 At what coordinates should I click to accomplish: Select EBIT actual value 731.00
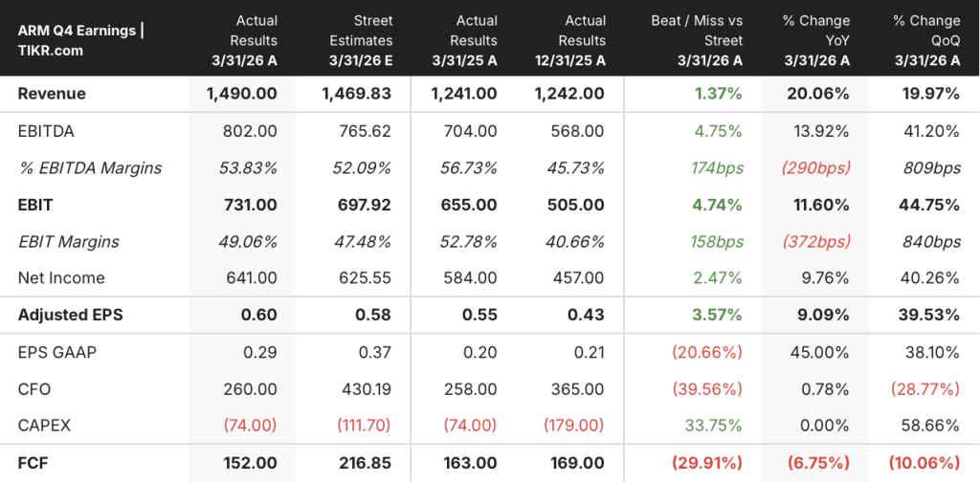tap(252, 205)
